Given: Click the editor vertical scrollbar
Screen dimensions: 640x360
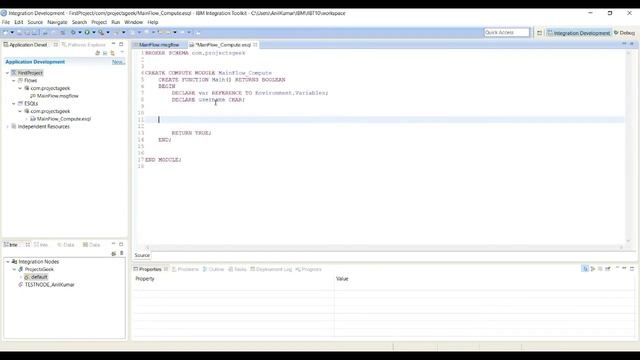Looking at the screenshot, I should 628,147.
